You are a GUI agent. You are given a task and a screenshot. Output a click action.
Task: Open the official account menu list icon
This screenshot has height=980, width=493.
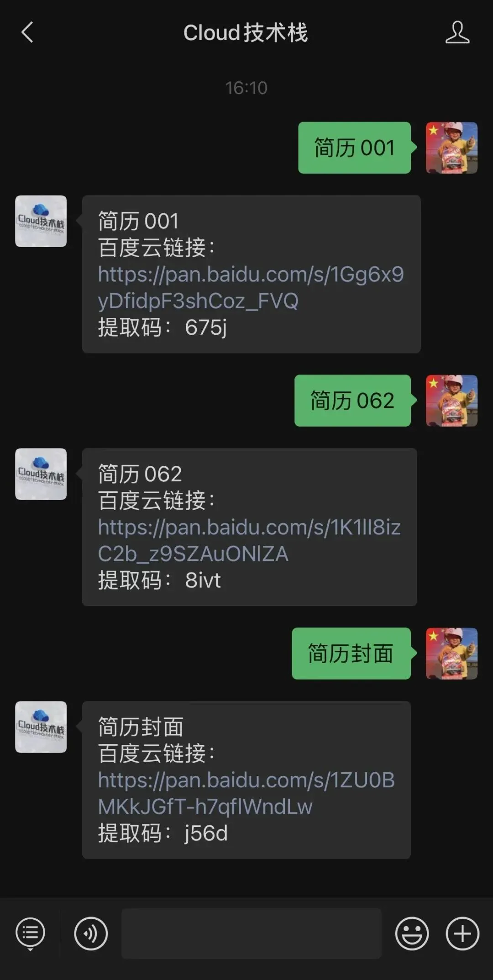31,933
